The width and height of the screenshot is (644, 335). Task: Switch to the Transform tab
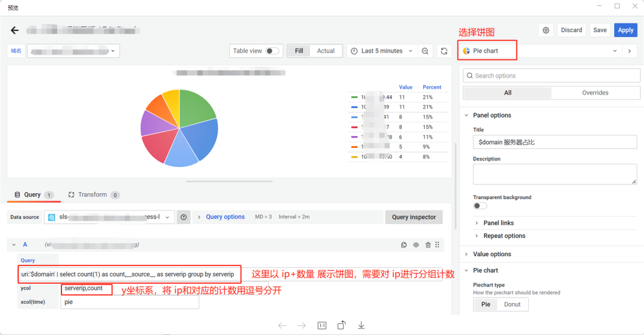[x=94, y=194]
